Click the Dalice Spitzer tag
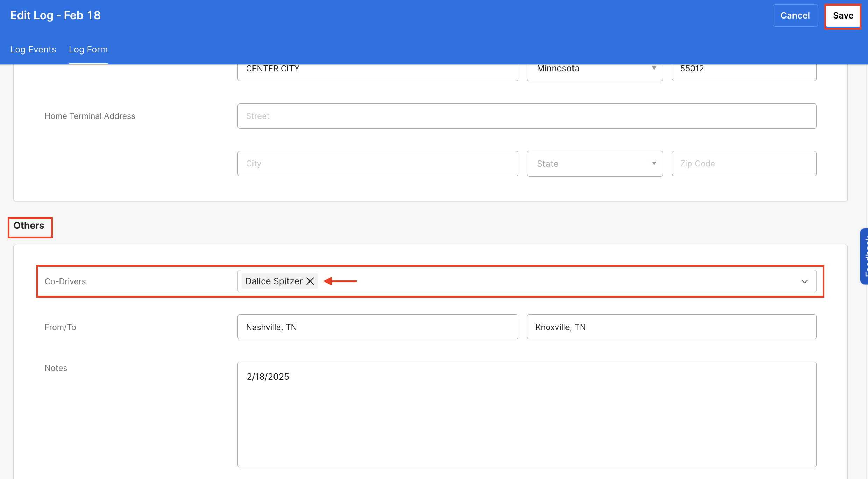The height and width of the screenshot is (479, 868). click(x=274, y=281)
